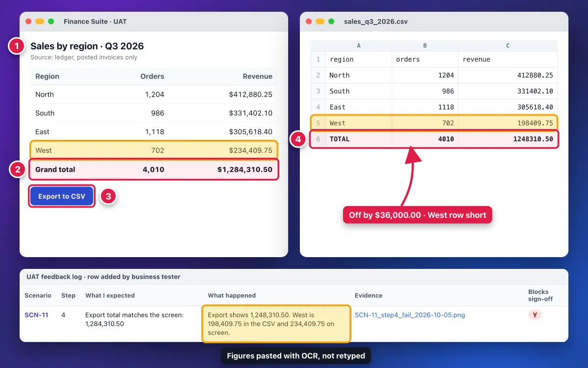This screenshot has height=368, width=588.
Task: Click the South row label in Finance Suite
Action: [45, 113]
